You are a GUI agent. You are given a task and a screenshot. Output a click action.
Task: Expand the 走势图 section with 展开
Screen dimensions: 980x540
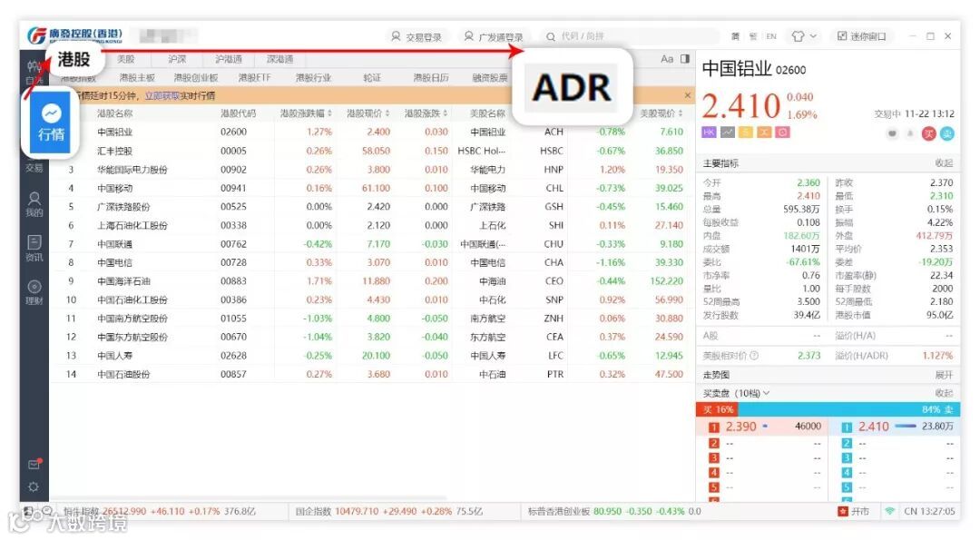click(x=944, y=375)
